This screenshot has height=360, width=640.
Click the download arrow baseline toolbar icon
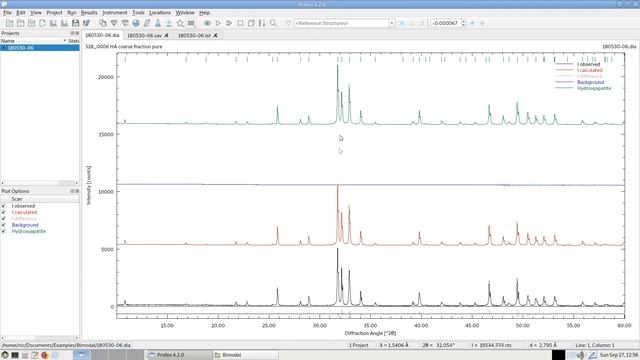click(x=169, y=23)
